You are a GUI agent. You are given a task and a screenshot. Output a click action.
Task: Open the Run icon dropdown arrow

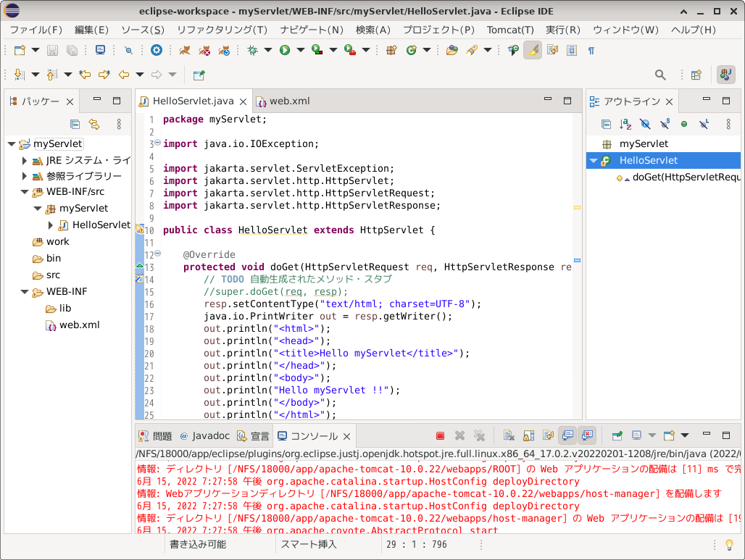300,50
